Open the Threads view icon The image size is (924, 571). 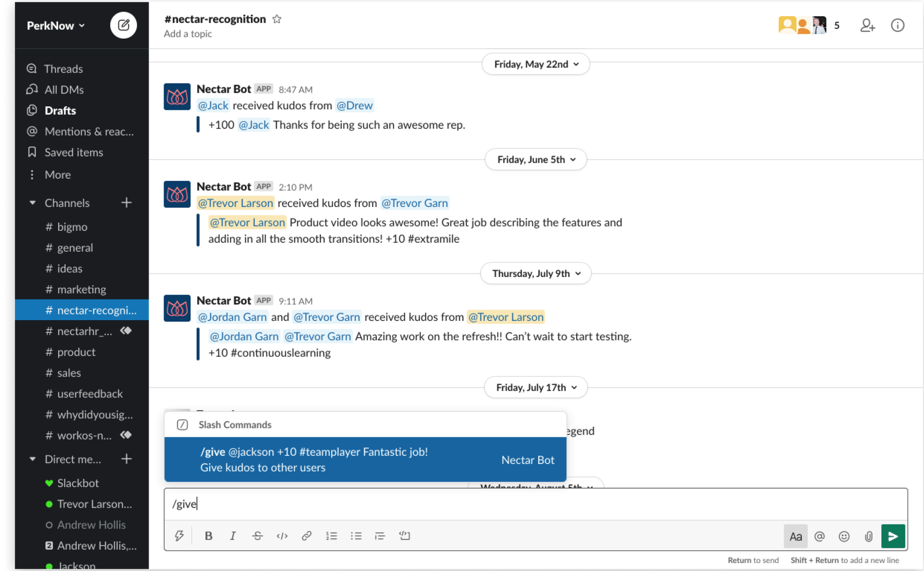pos(31,68)
